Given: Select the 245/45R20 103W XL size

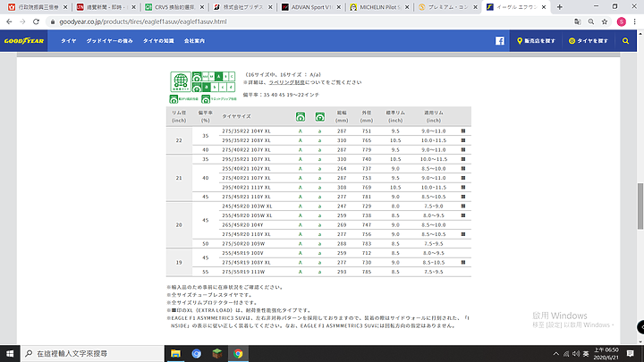Looking at the screenshot, I should [247, 206].
